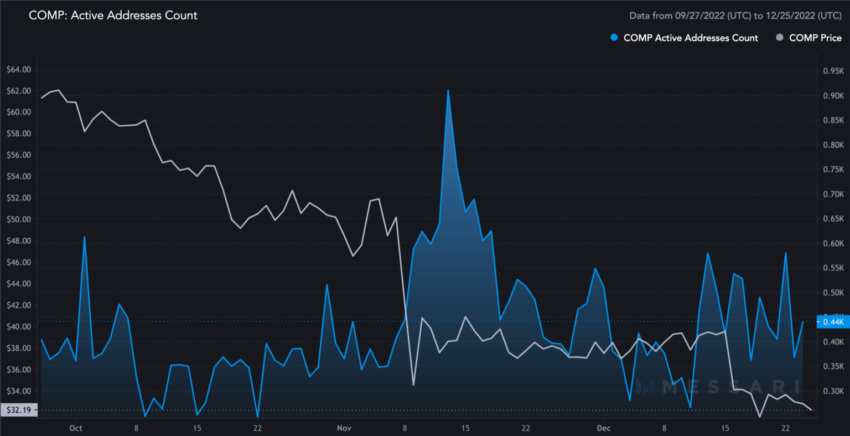
Task: Click the $50.00 price axis label
Action: click(x=19, y=220)
